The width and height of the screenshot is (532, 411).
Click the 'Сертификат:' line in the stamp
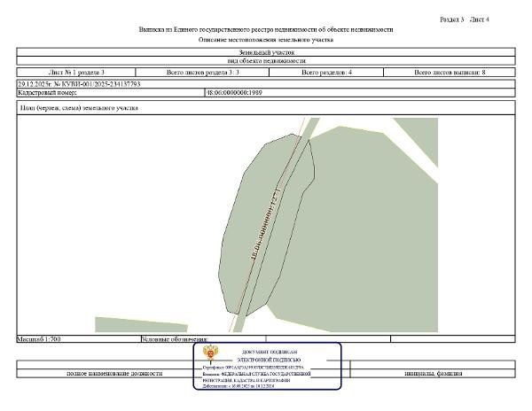(x=253, y=368)
